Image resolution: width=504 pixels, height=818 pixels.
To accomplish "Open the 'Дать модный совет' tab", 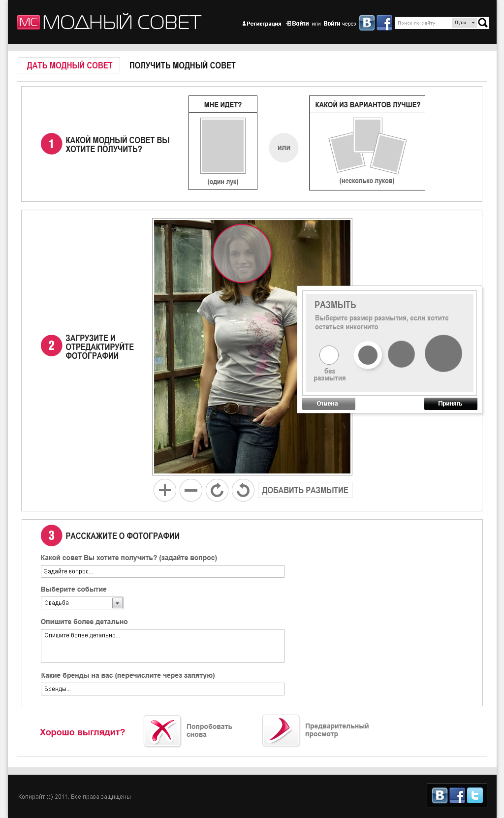I will (69, 65).
